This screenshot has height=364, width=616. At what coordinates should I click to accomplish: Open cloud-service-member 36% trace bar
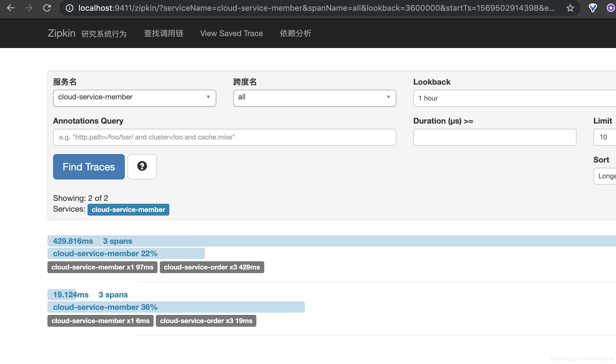tap(176, 307)
